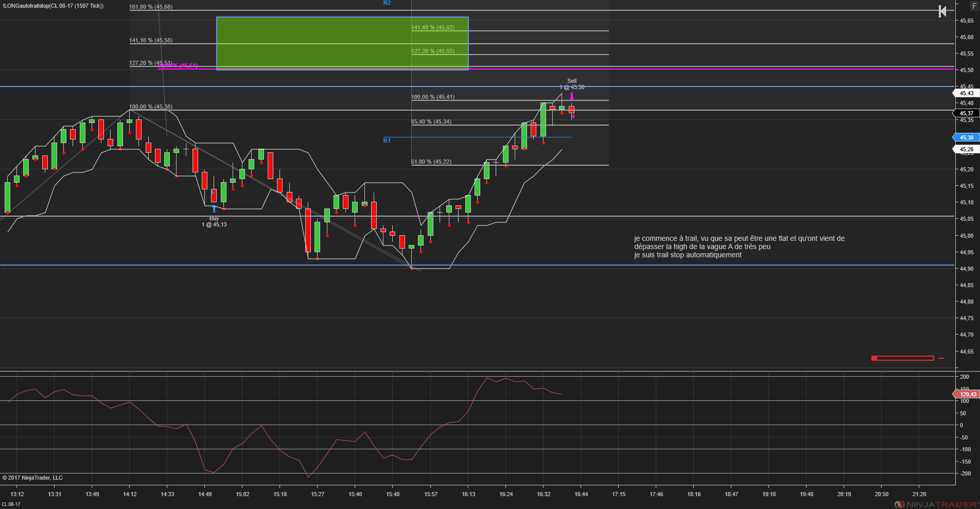Image resolution: width=980 pixels, height=509 pixels.
Task: Click the R1 pivot level label
Action: coord(387,141)
